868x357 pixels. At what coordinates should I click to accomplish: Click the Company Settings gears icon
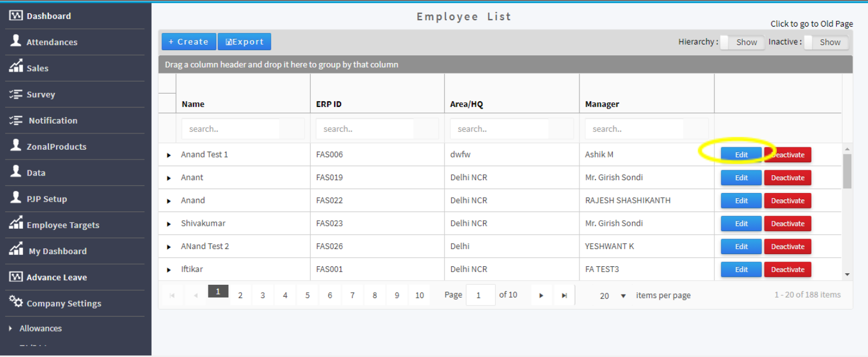point(16,302)
